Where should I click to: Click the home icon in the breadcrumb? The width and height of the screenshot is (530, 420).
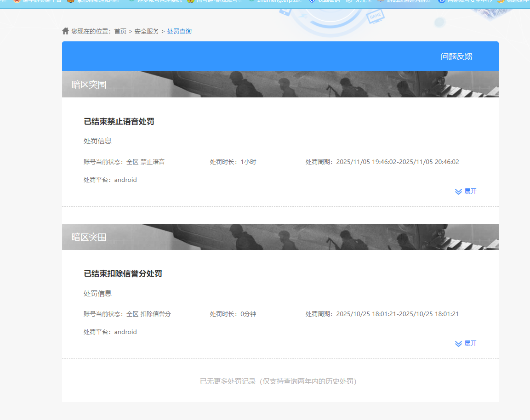click(x=66, y=31)
